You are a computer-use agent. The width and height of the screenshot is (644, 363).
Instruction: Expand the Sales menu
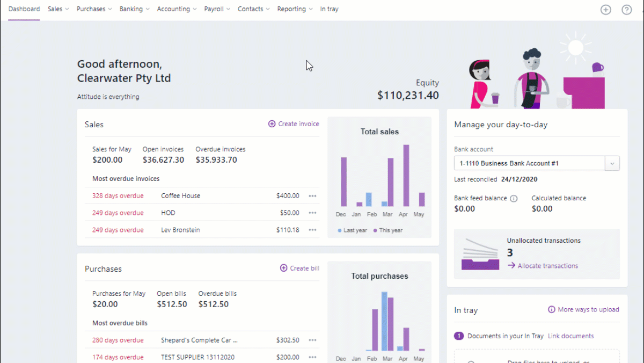[x=58, y=9]
